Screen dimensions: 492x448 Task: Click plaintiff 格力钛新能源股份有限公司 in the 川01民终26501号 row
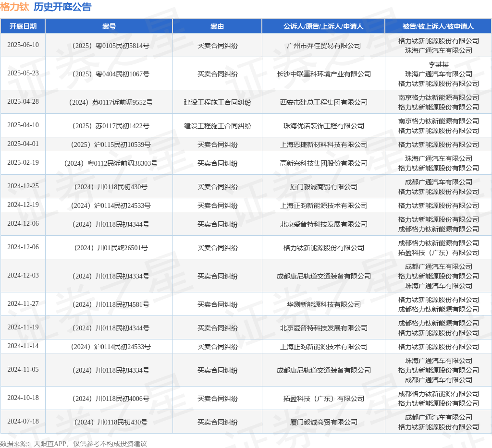click(323, 248)
